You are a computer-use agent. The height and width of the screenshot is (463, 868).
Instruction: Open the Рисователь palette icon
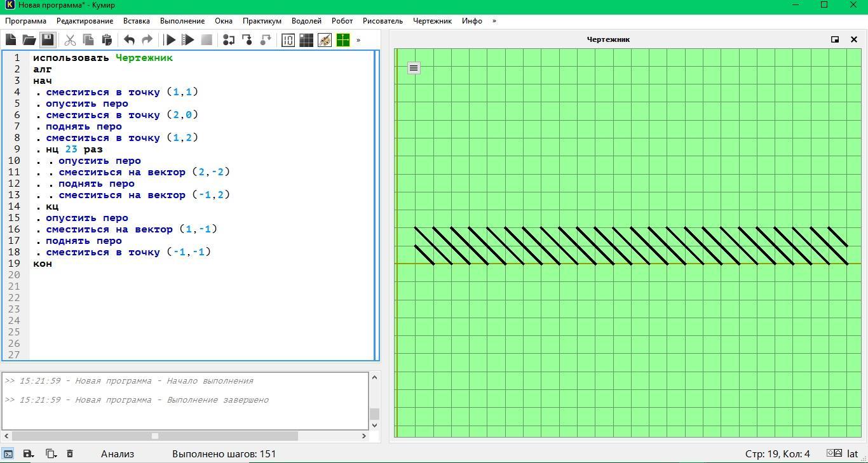325,40
